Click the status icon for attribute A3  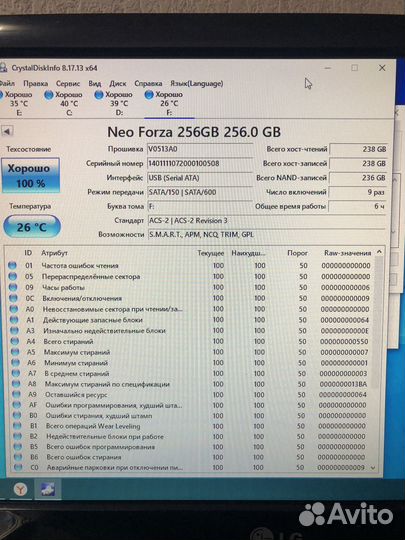point(14,331)
